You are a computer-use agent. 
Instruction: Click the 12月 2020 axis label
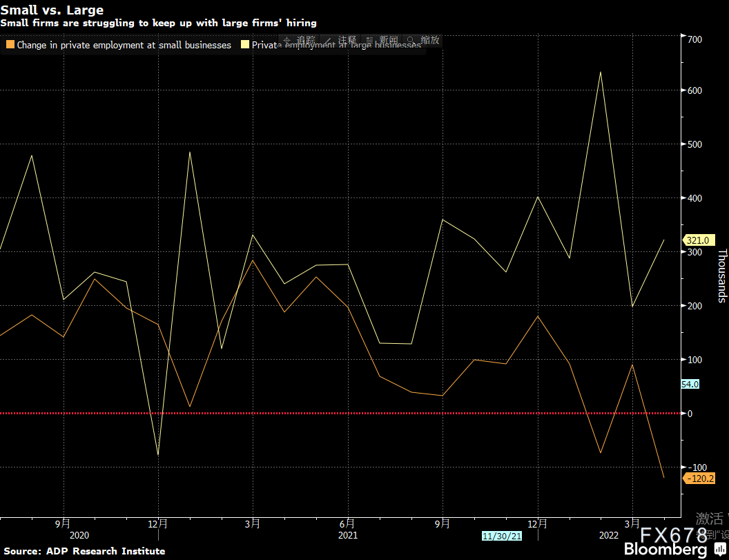159,523
